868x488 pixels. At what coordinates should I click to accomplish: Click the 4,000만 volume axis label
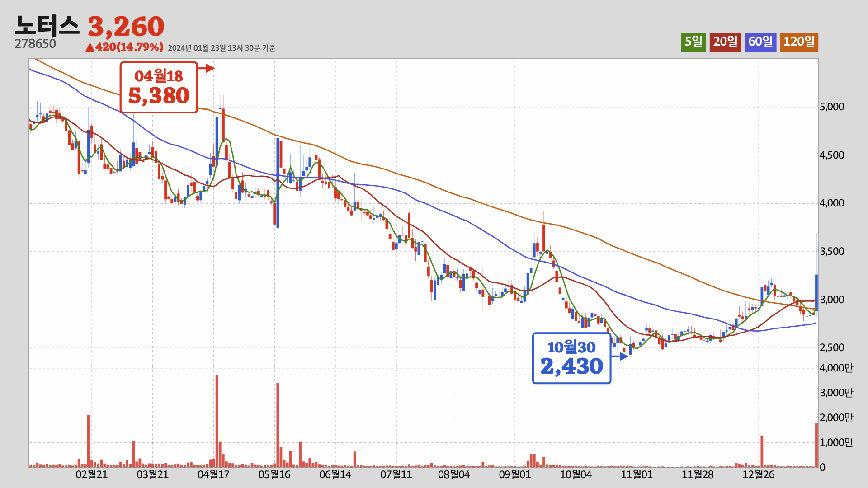point(836,368)
